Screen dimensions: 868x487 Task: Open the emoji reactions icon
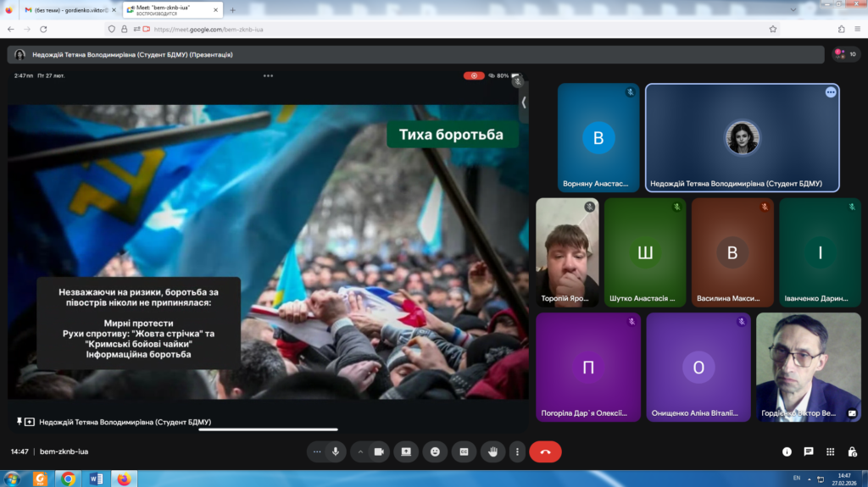click(435, 452)
